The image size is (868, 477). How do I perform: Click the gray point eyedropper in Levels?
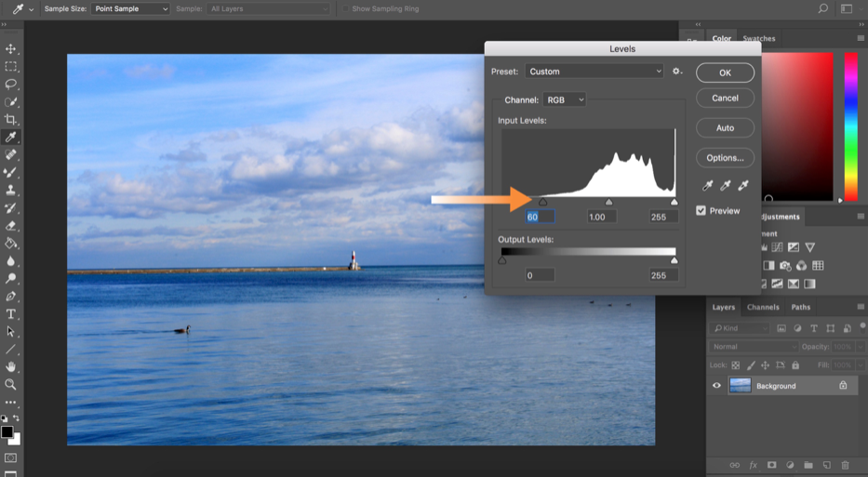(725, 186)
